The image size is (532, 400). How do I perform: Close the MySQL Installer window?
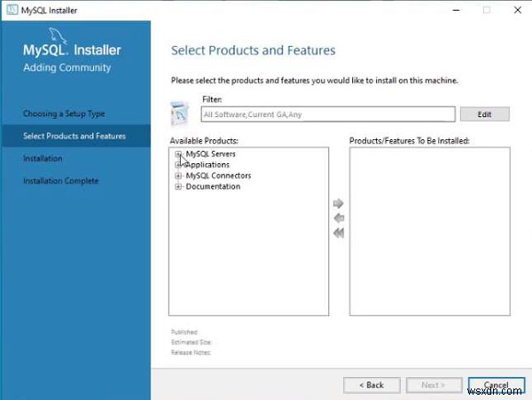518,10
